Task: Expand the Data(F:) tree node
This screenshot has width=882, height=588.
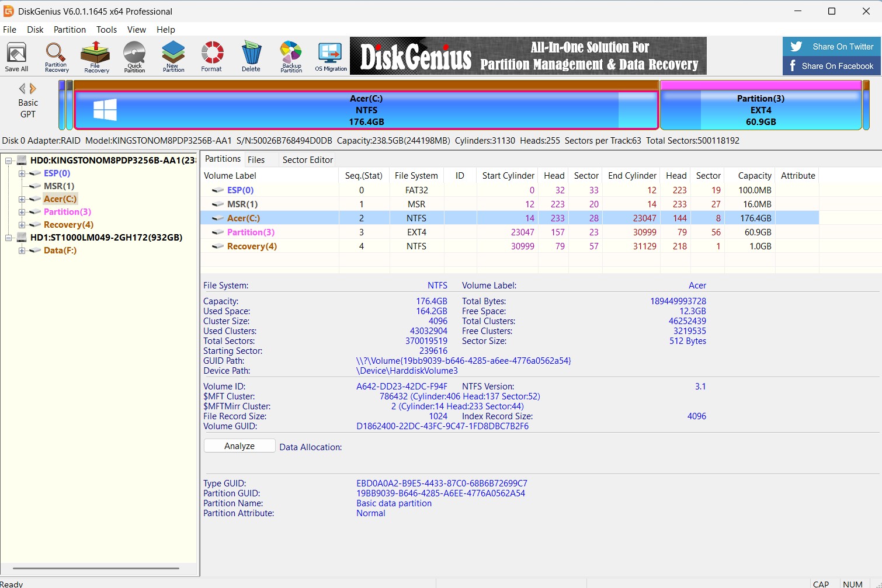Action: pos(22,250)
